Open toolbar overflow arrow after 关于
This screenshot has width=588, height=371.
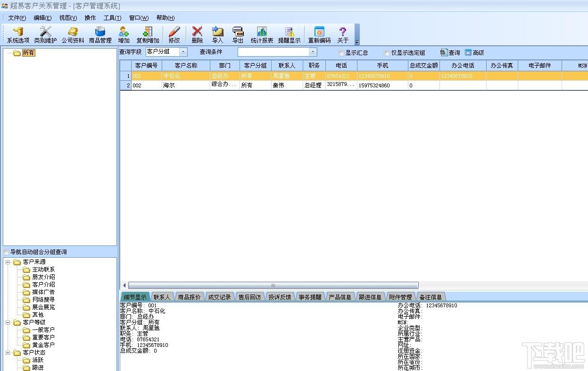tap(357, 42)
